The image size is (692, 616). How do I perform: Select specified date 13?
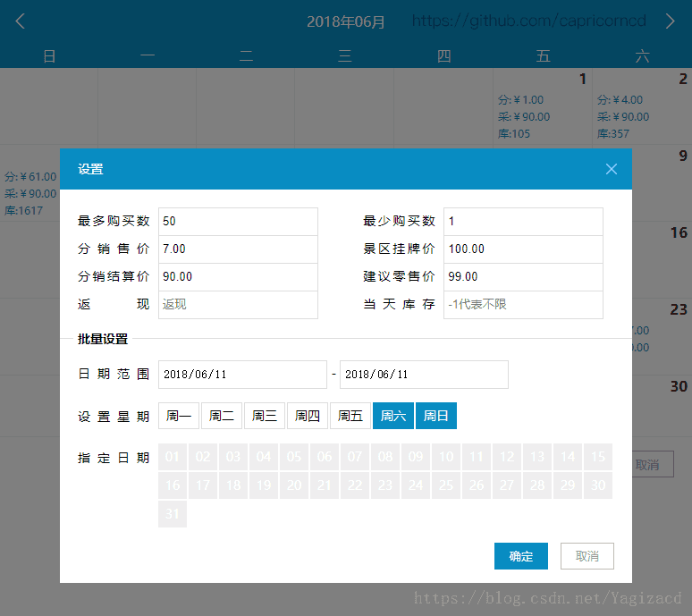point(537,457)
